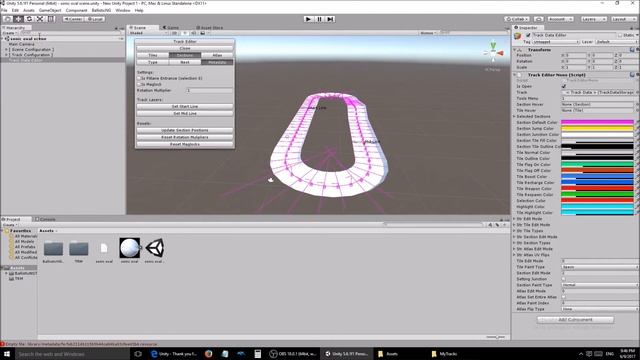Click the Transform component settings gear
Image resolution: width=640 pixels, height=360 pixels.
click(x=637, y=50)
